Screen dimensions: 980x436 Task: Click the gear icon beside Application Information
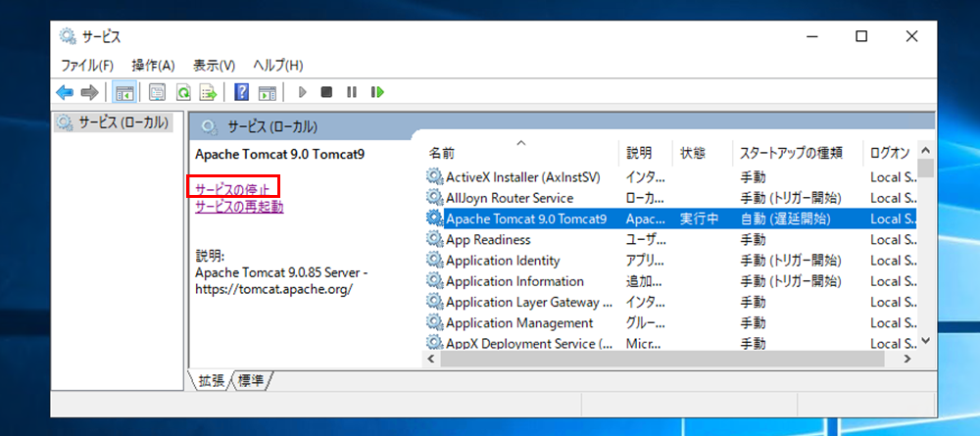coord(435,281)
